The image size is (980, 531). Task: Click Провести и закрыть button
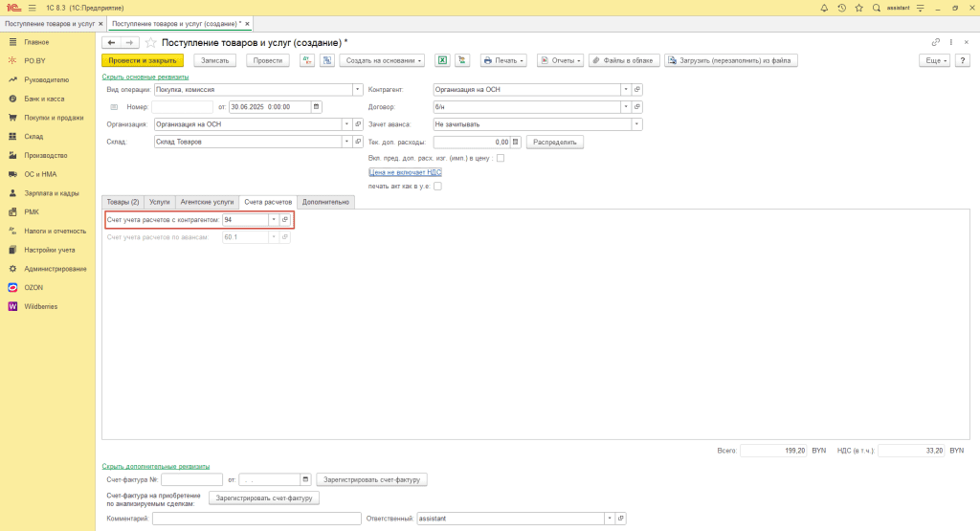point(143,60)
